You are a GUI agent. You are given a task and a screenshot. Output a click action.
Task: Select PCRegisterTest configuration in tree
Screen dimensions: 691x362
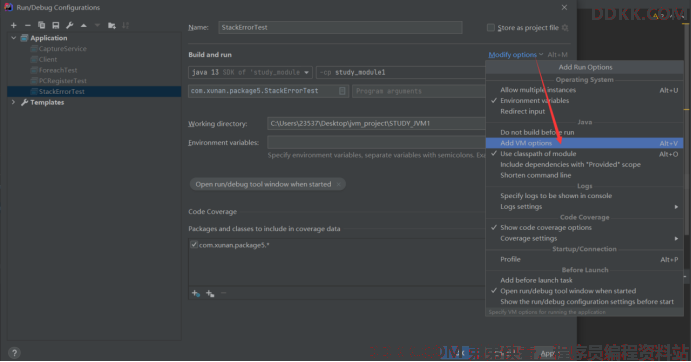click(x=63, y=81)
